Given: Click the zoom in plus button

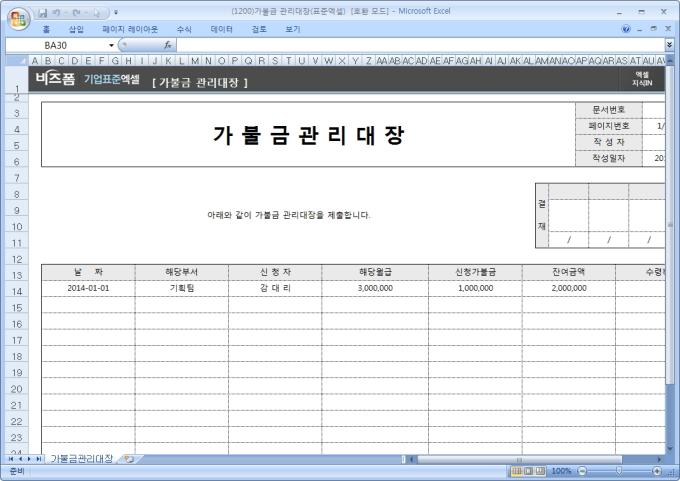Looking at the screenshot, I should click(657, 471).
